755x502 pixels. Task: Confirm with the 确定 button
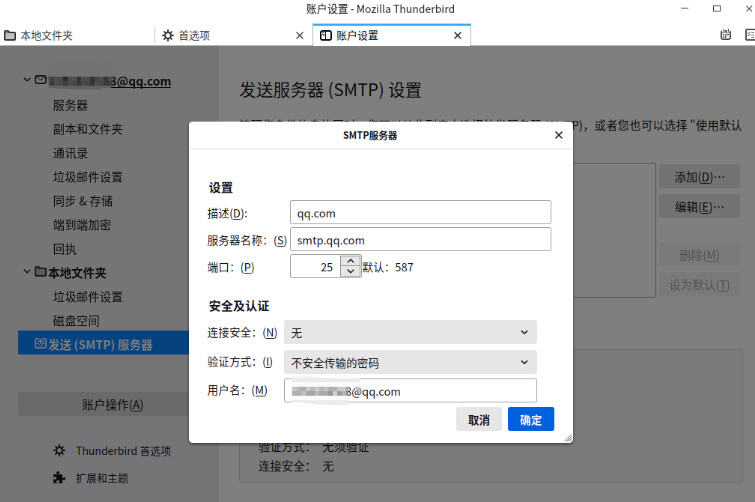(531, 419)
